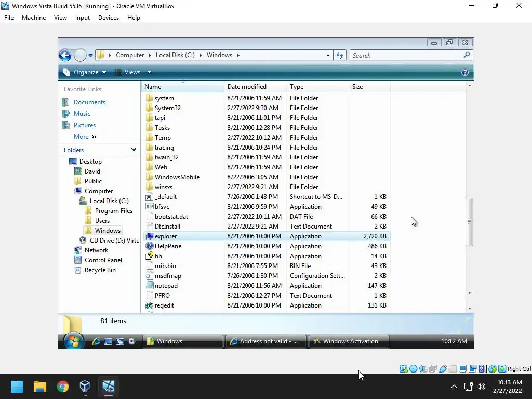Switch to Windows Activation taskbar button
The height and width of the screenshot is (399, 532).
tap(349, 341)
